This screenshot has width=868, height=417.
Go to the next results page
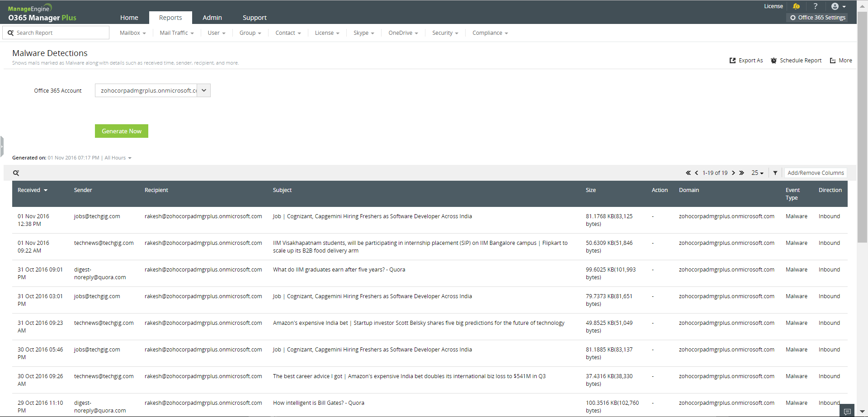click(x=733, y=173)
